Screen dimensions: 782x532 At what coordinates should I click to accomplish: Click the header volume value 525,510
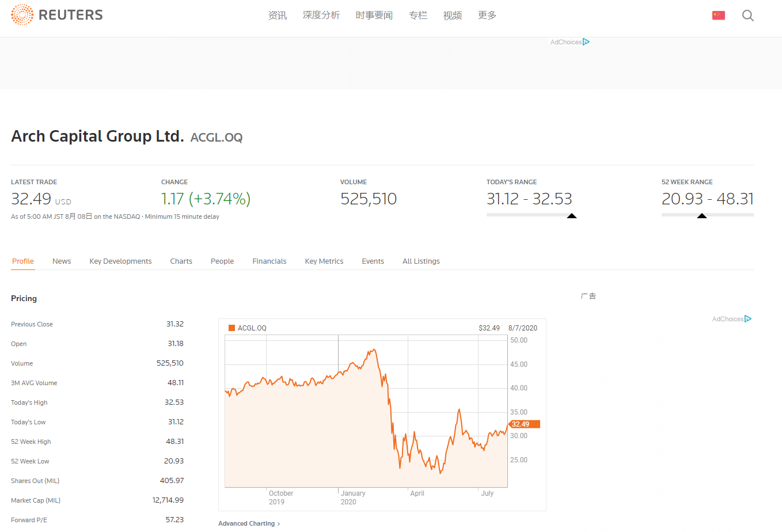(369, 199)
